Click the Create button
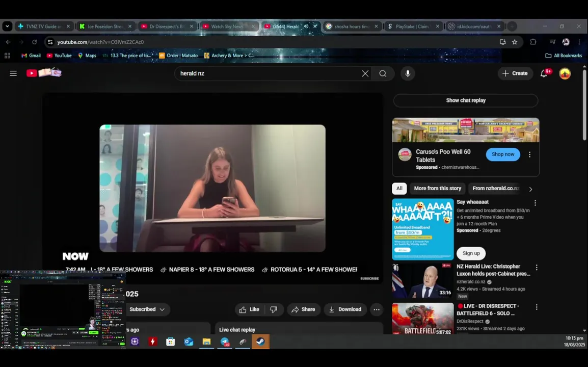 (515, 73)
